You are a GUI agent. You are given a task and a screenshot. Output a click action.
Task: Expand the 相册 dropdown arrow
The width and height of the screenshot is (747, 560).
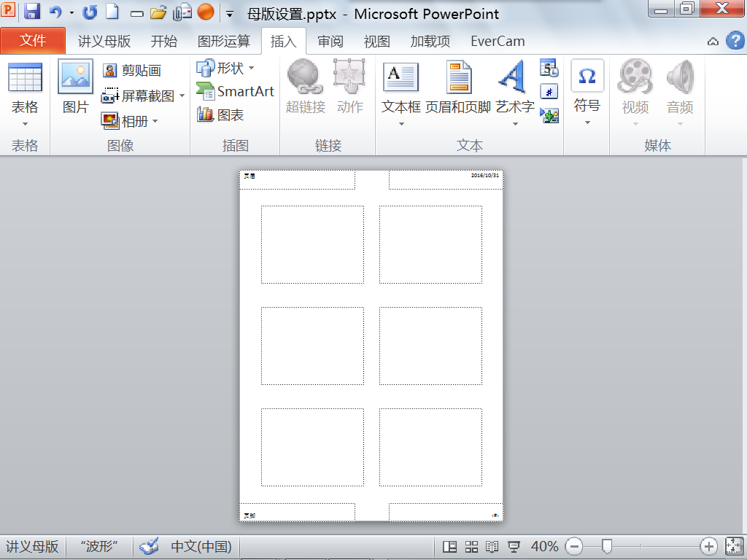point(155,122)
